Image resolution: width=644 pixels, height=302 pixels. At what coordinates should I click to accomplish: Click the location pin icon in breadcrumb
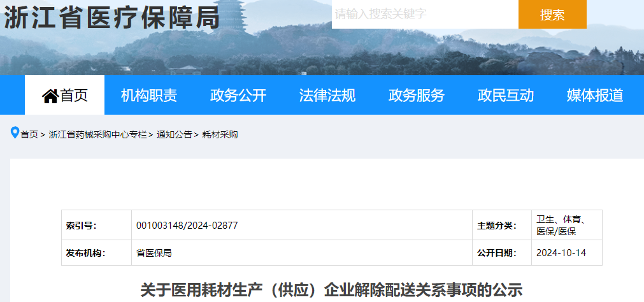pos(15,133)
